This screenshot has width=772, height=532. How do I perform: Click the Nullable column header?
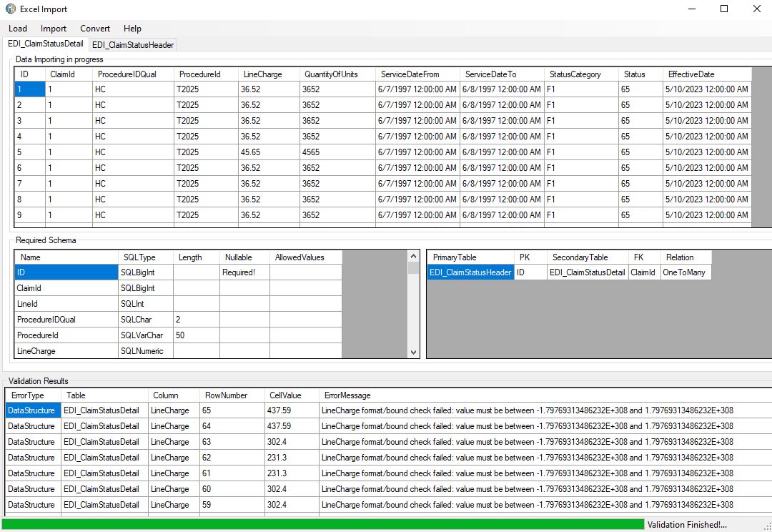244,257
